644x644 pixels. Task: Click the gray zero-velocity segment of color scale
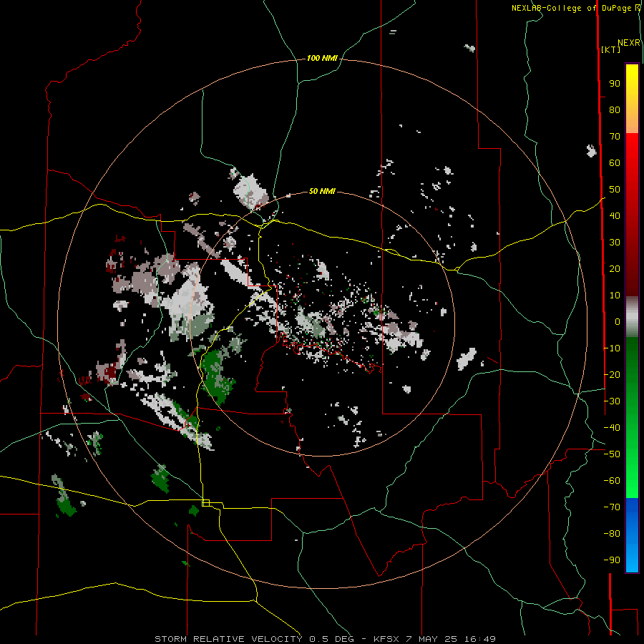(x=632, y=317)
